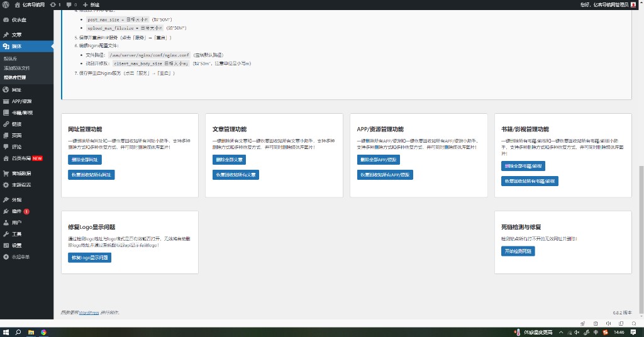This screenshot has height=337, width=644.
Task: Open the 外观 appearance menu
Action: pos(16,199)
